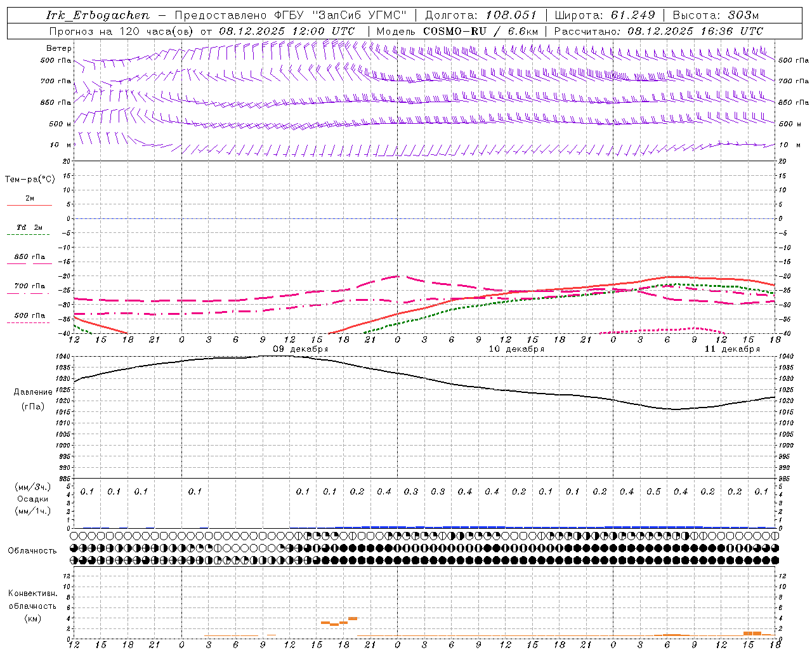Click the "0.5" precipitation amount value
Viewport: 812px width, 650px height.
653,492
